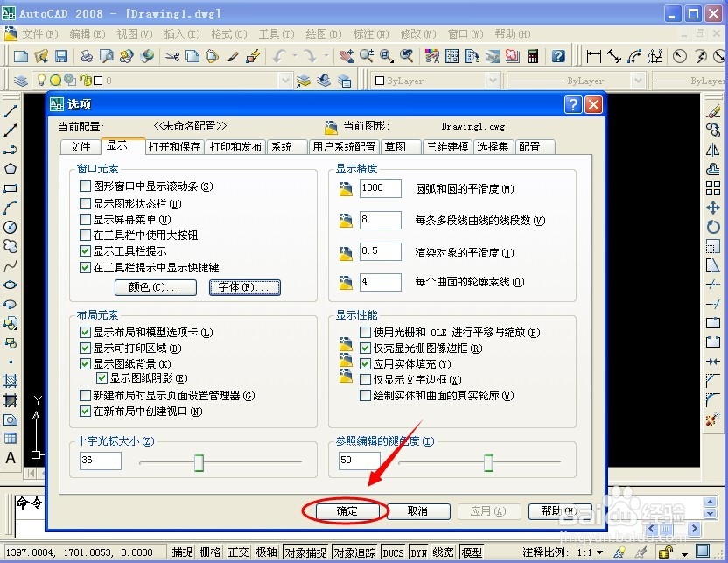Click the crosshair size value field 36
This screenshot has width=728, height=563.
click(x=101, y=461)
